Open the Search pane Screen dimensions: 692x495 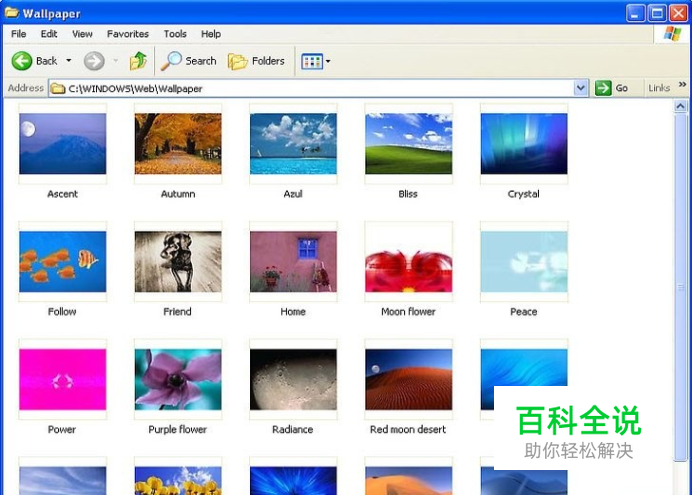(x=188, y=61)
